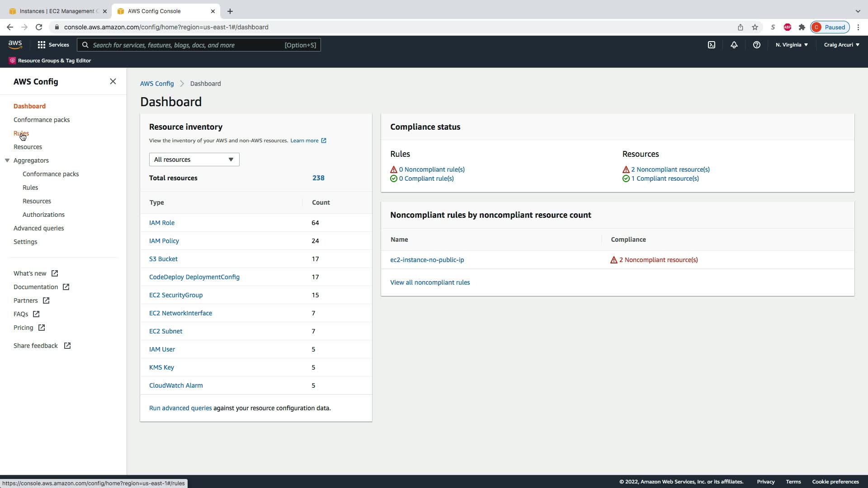Expand the N. Virginia region selector

791,45
